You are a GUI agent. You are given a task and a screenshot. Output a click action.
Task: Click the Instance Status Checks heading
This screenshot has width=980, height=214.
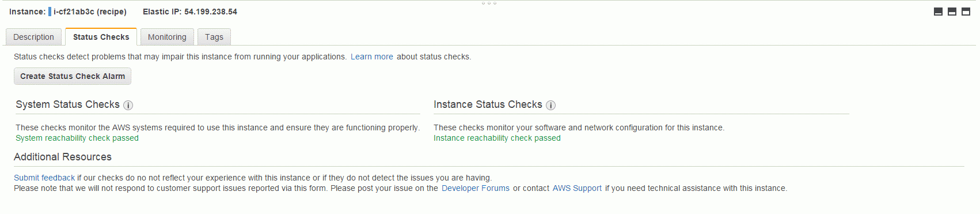pyautogui.click(x=488, y=104)
